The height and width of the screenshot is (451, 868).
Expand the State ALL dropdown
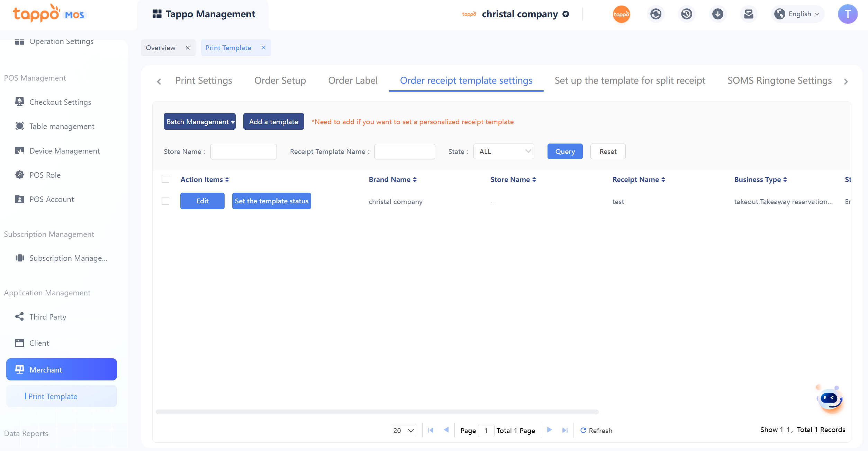(x=504, y=151)
